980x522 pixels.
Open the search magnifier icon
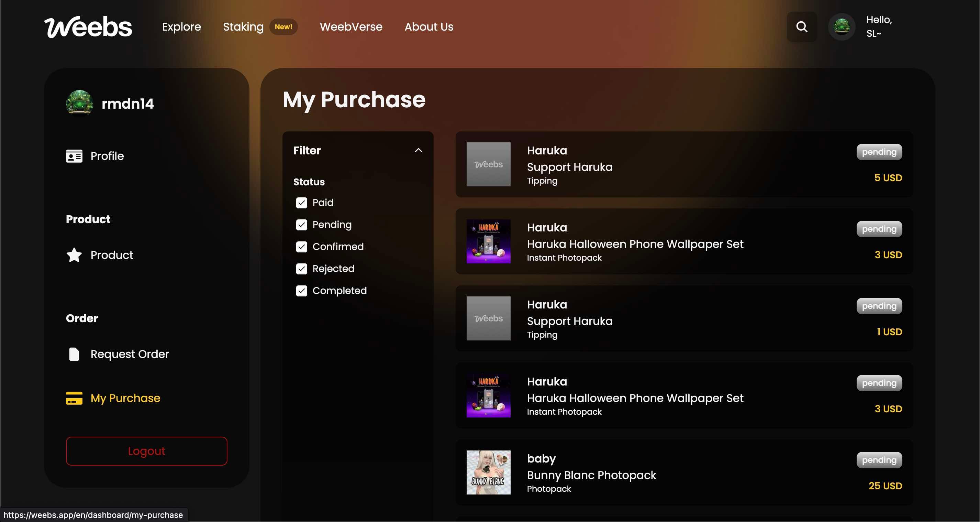coord(802,27)
